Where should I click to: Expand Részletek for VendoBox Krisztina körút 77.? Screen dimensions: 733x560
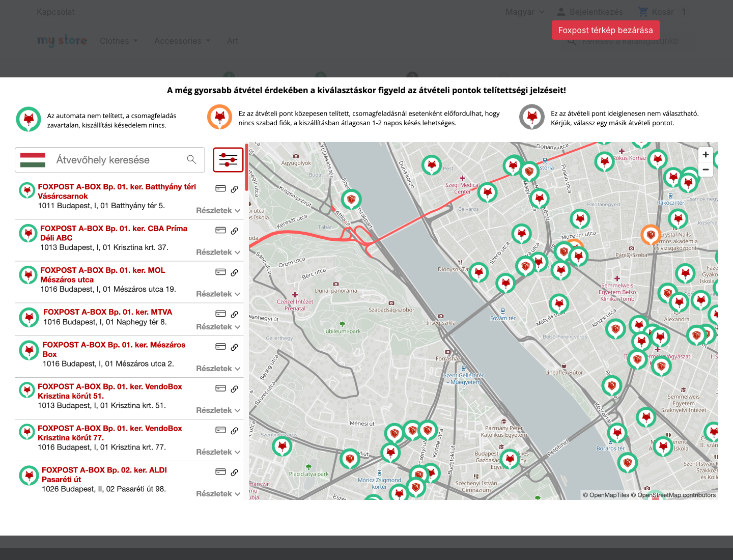pos(218,452)
